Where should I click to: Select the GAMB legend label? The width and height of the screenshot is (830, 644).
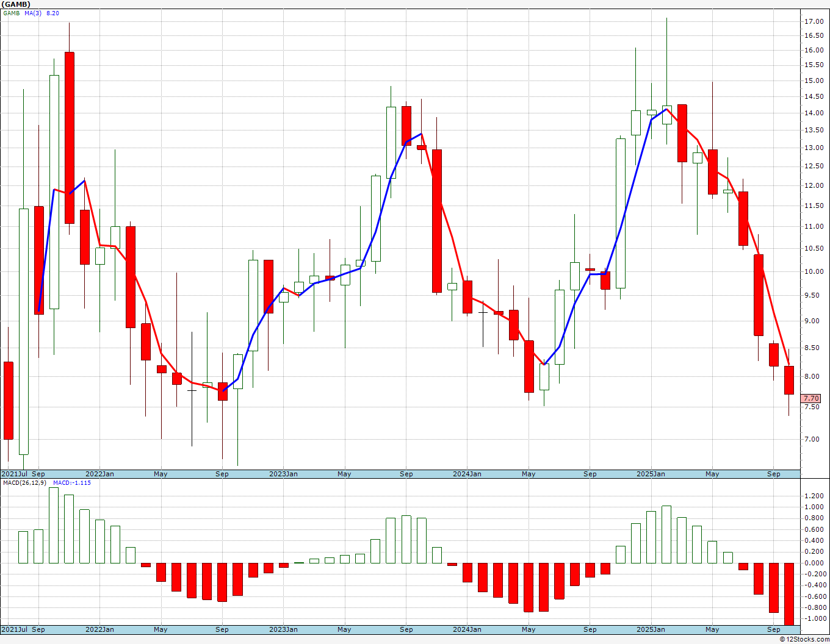click(11, 13)
